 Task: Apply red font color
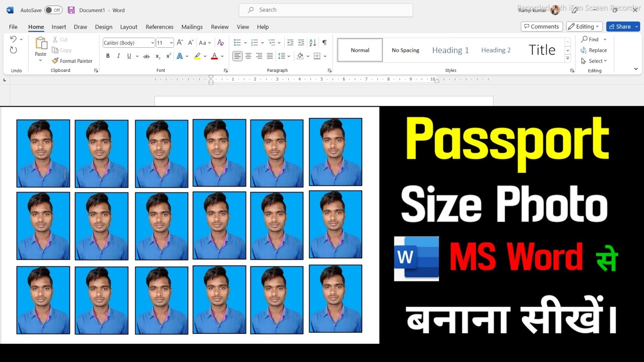[214, 56]
